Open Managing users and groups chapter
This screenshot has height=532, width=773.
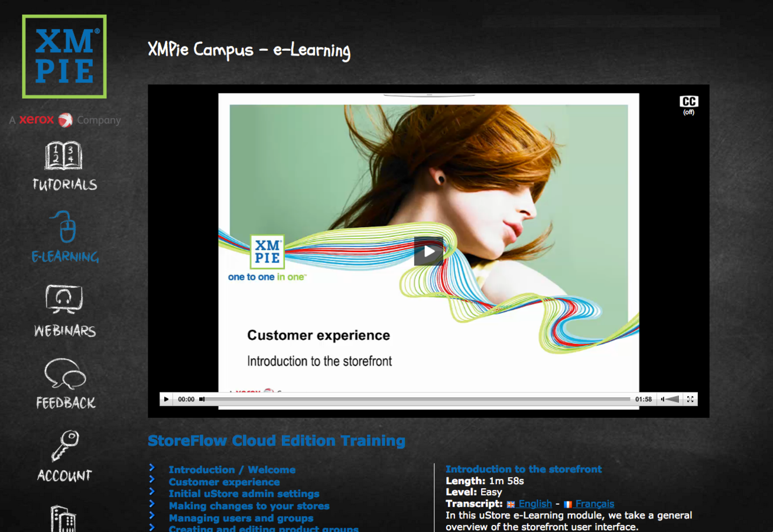click(x=241, y=518)
